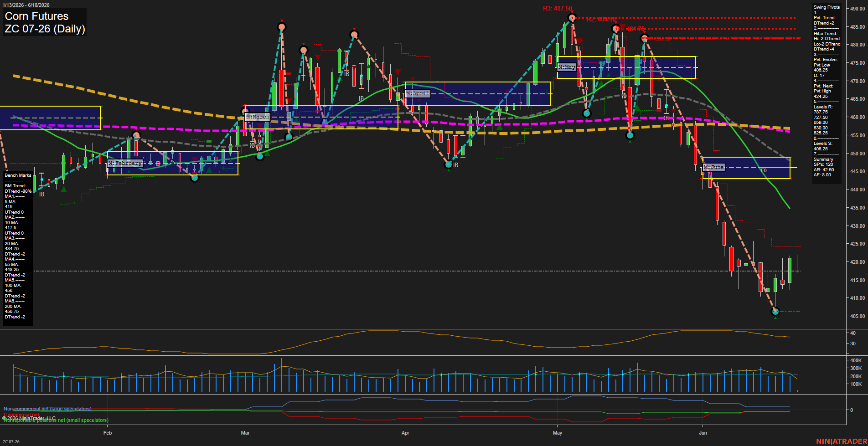The image size is (868, 446).
Task: Click the R2: 484.50 resistance label
Action: click(601, 20)
